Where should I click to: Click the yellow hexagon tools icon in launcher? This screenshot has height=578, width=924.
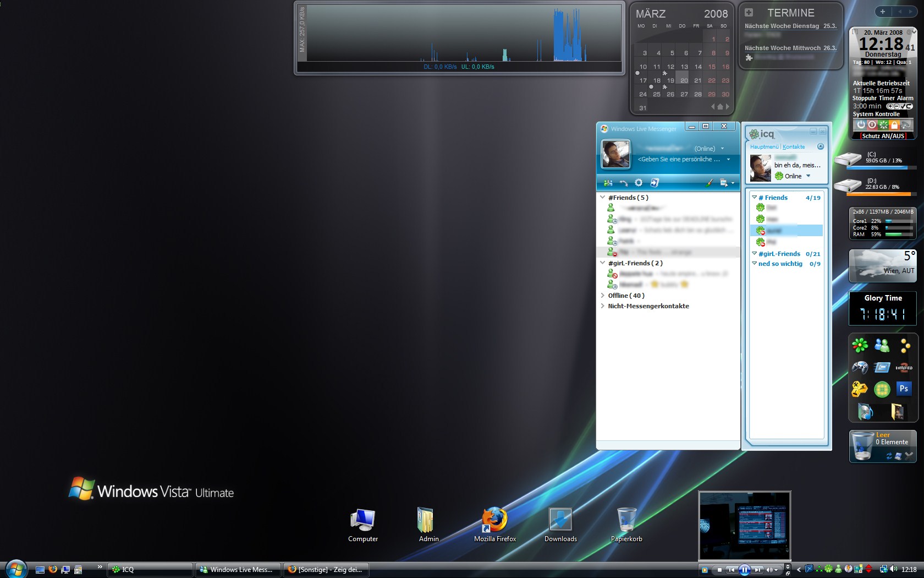[x=860, y=389]
